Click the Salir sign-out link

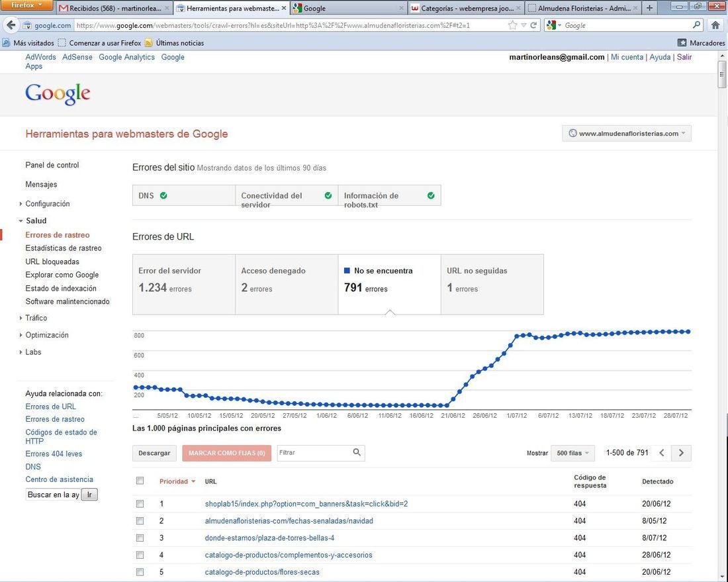coord(684,57)
